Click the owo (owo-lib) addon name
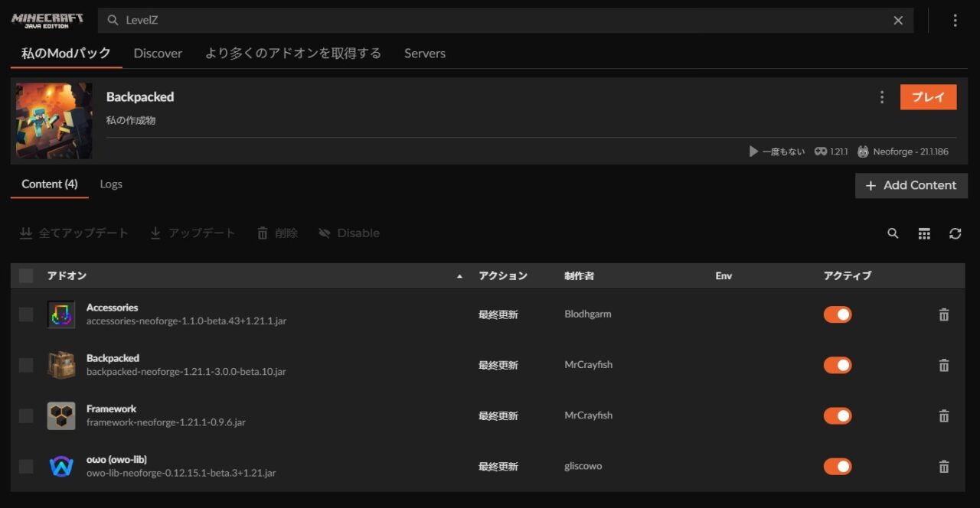Screen dimensions: 980x508 116,459
